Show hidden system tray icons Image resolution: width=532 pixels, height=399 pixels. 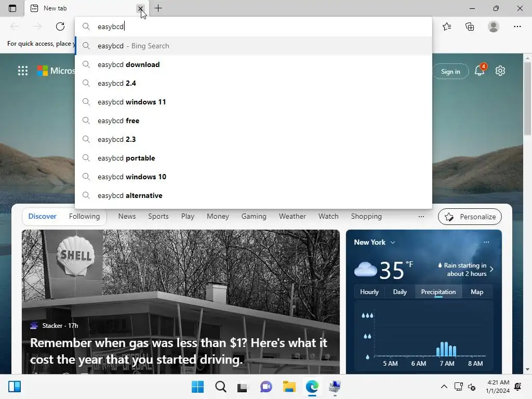pyautogui.click(x=444, y=387)
